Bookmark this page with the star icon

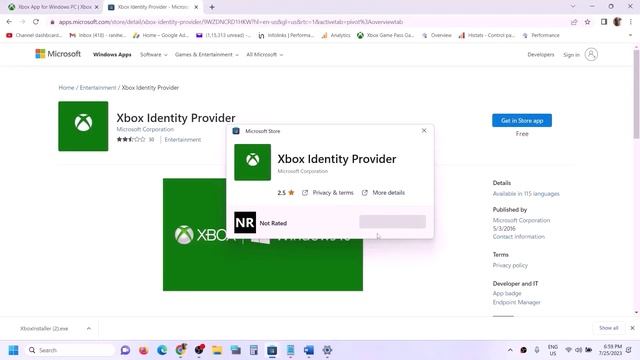click(587, 22)
